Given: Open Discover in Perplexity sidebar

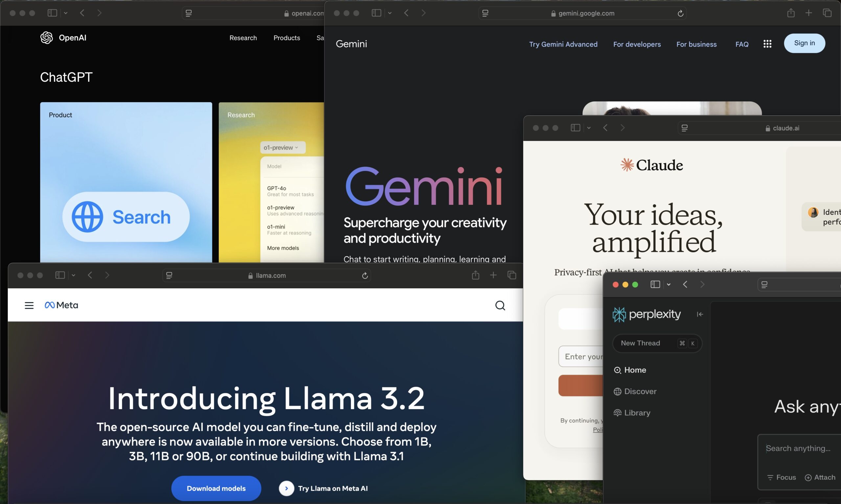Looking at the screenshot, I should point(635,391).
